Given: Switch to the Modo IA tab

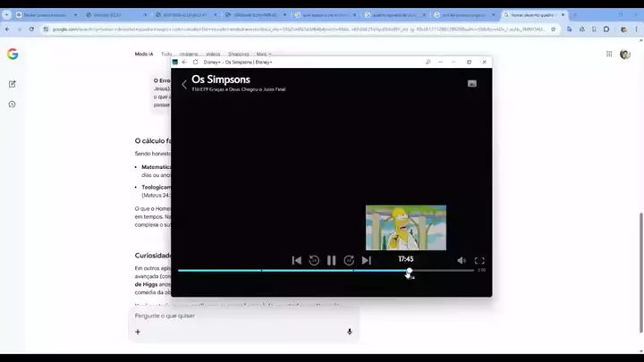Looking at the screenshot, I should tap(144, 54).
